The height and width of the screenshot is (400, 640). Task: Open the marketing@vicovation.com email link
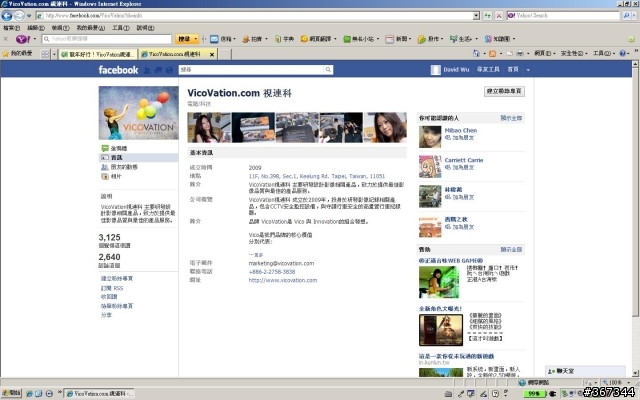pyautogui.click(x=281, y=263)
